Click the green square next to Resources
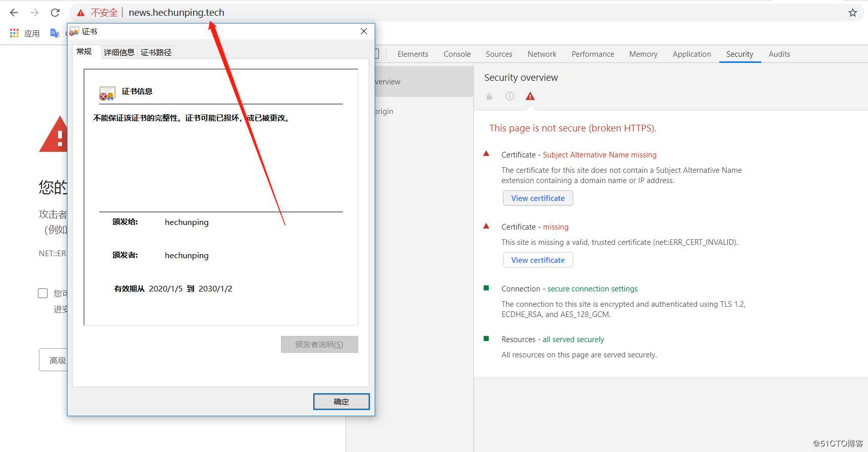Viewport: 868px width, 452px height. click(486, 338)
